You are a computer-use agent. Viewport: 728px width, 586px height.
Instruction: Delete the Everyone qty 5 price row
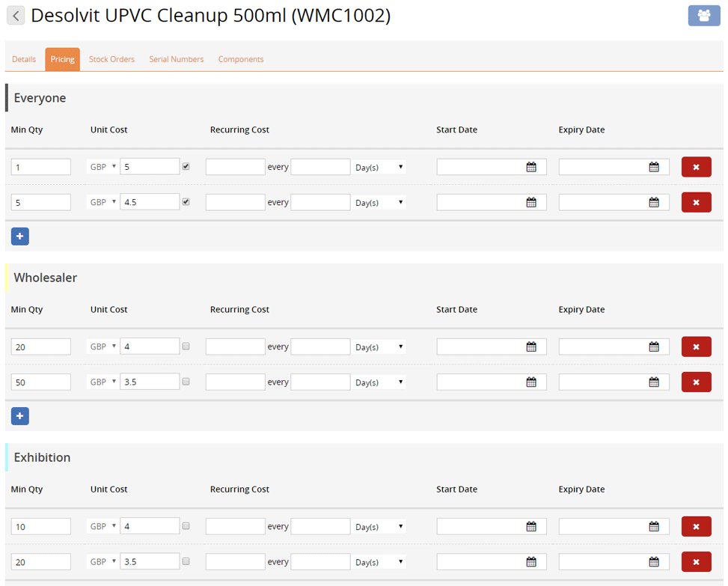(696, 203)
